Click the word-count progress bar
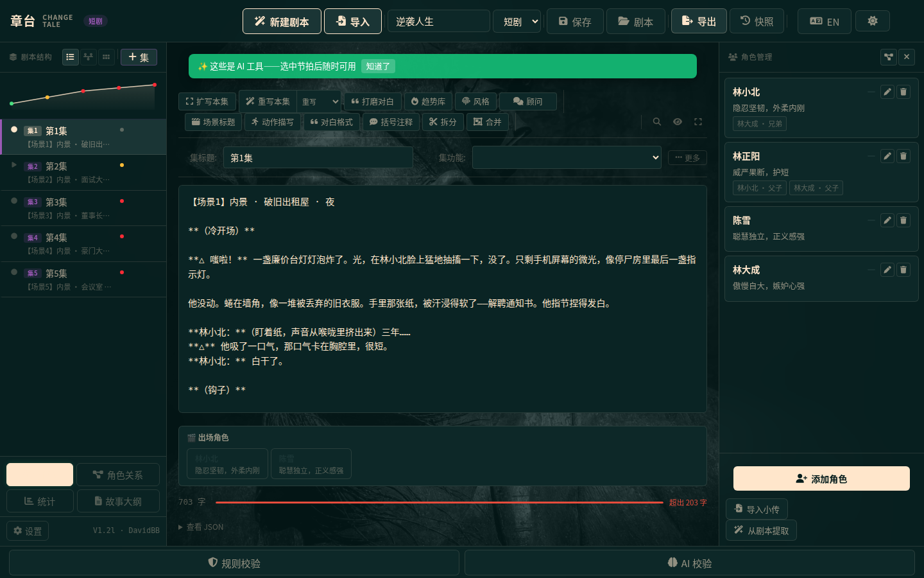924x578 pixels. click(440, 502)
